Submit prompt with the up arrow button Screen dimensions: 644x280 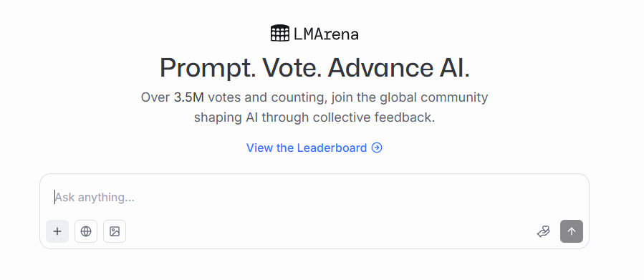(x=572, y=231)
